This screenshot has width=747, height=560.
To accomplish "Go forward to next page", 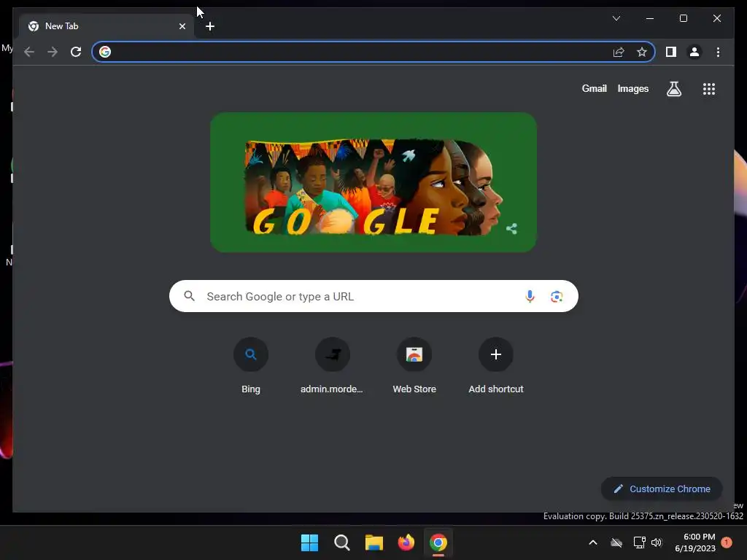I will (x=53, y=52).
